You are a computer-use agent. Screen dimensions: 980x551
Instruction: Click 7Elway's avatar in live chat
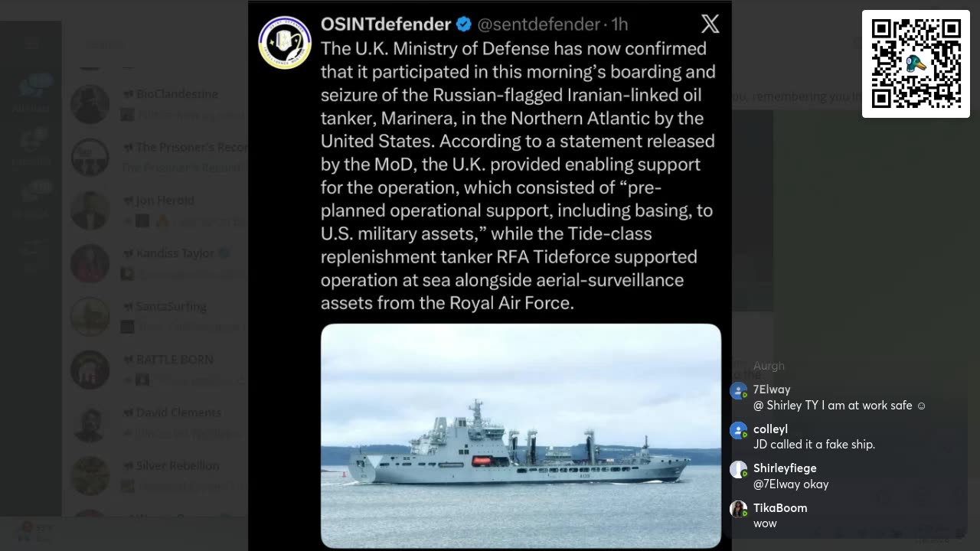(738, 391)
